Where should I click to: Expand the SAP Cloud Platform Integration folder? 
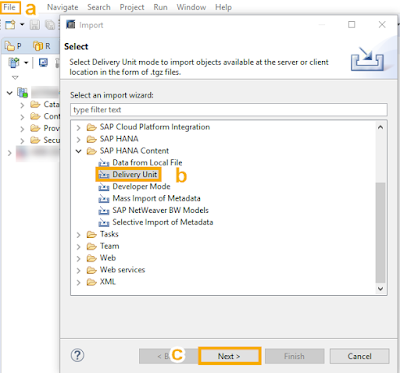coord(79,128)
